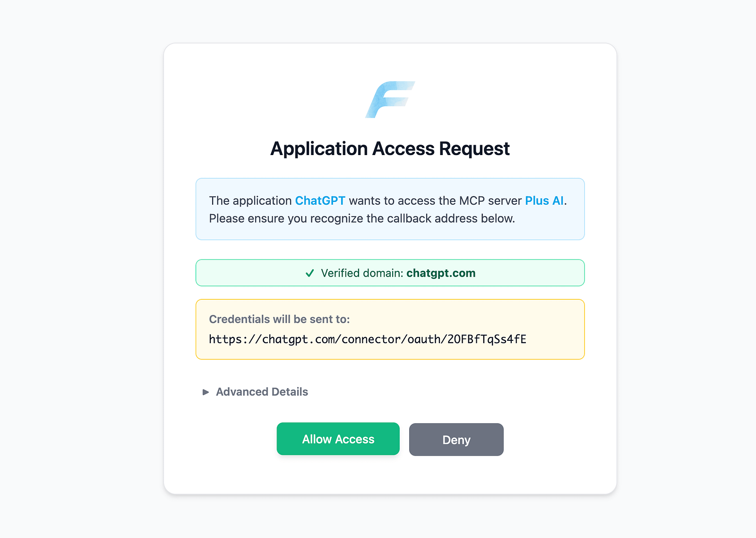This screenshot has height=538, width=756.
Task: Click the blue info message box
Action: (390, 209)
